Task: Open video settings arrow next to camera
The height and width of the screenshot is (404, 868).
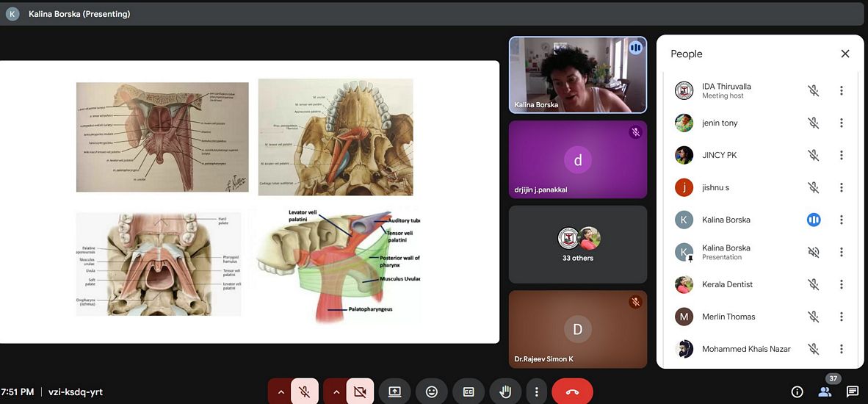Action: point(336,392)
